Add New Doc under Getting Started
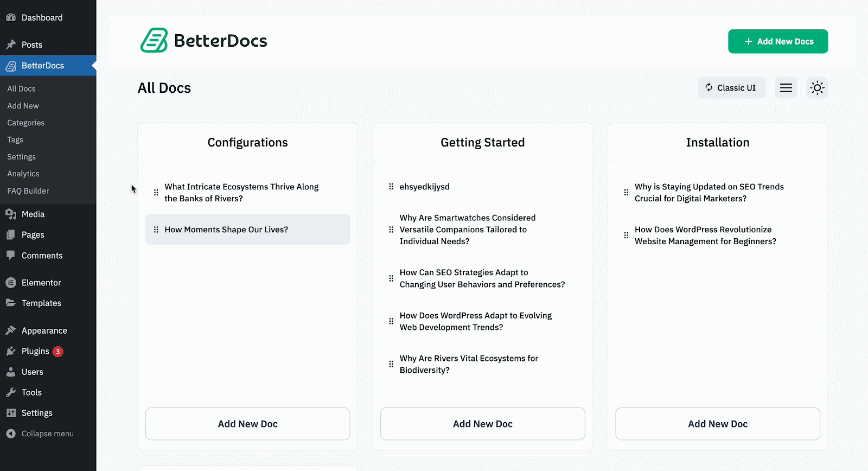868x471 pixels. click(483, 424)
